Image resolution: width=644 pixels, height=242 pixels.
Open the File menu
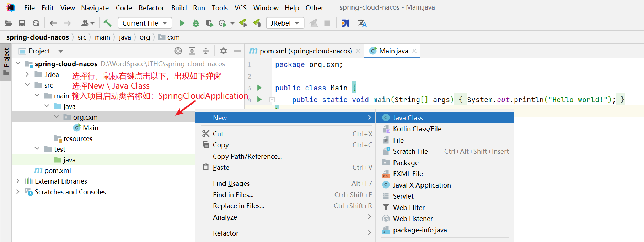click(29, 8)
